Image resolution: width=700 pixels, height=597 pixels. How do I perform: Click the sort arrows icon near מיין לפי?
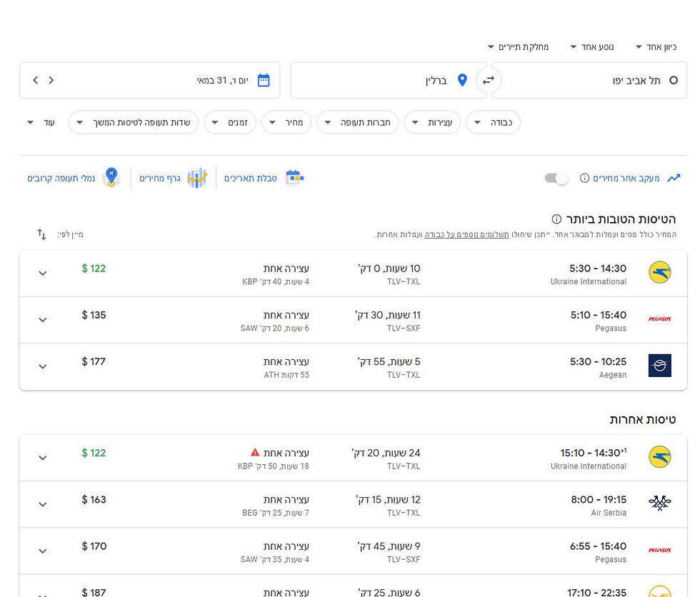coord(41,234)
